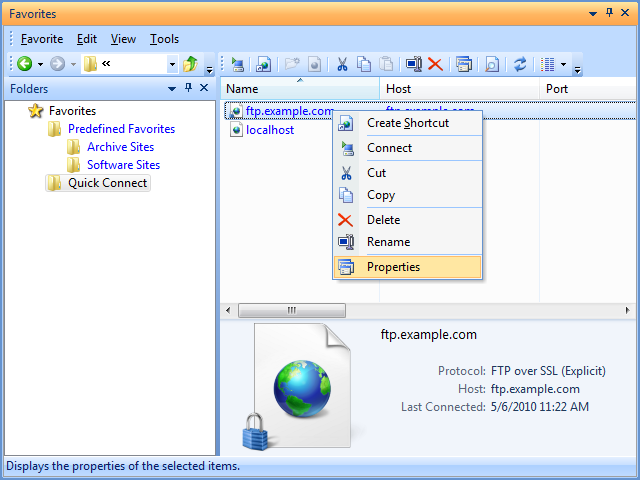Open the Views dropdown arrow in toolbar
Screen dimensions: 640x480
(563, 65)
